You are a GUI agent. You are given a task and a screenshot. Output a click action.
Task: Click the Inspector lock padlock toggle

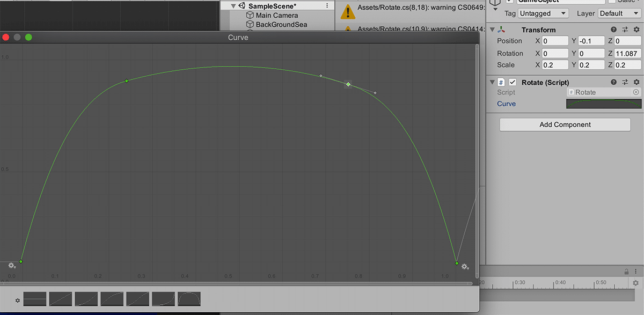pyautogui.click(x=626, y=271)
